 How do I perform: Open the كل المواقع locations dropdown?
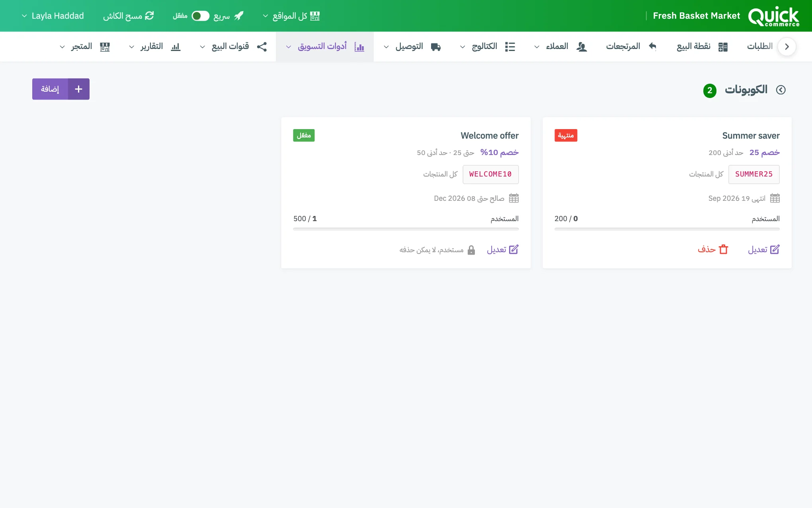[x=291, y=16]
